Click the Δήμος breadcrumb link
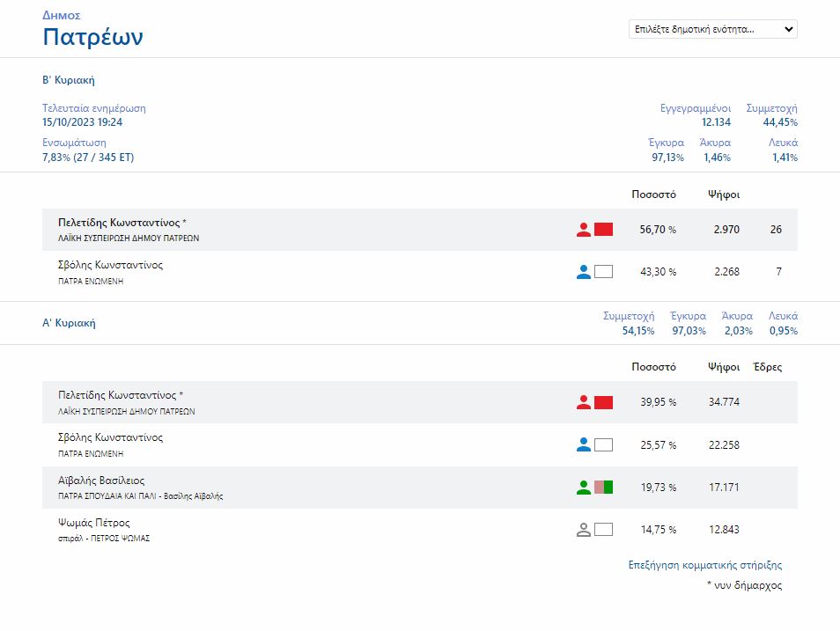 [62, 15]
